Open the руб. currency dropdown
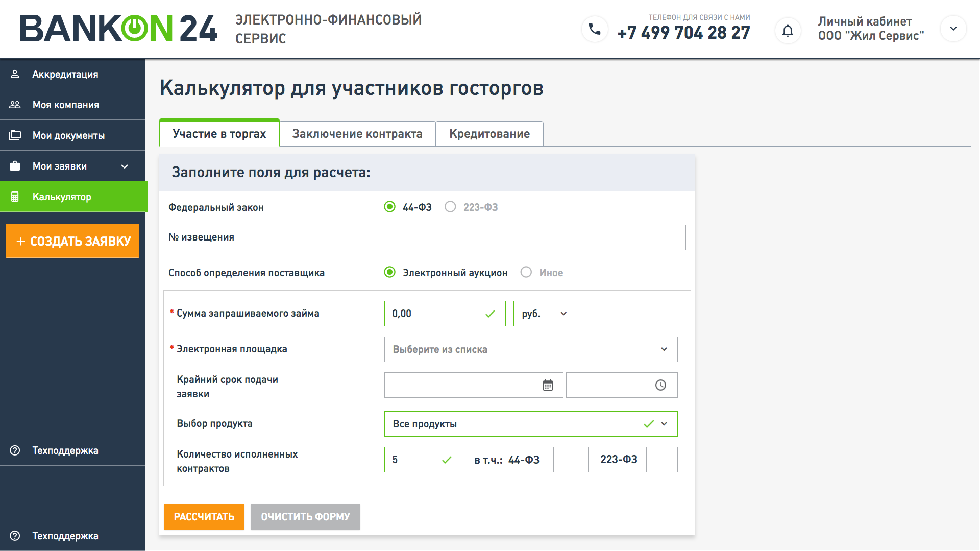 (545, 314)
